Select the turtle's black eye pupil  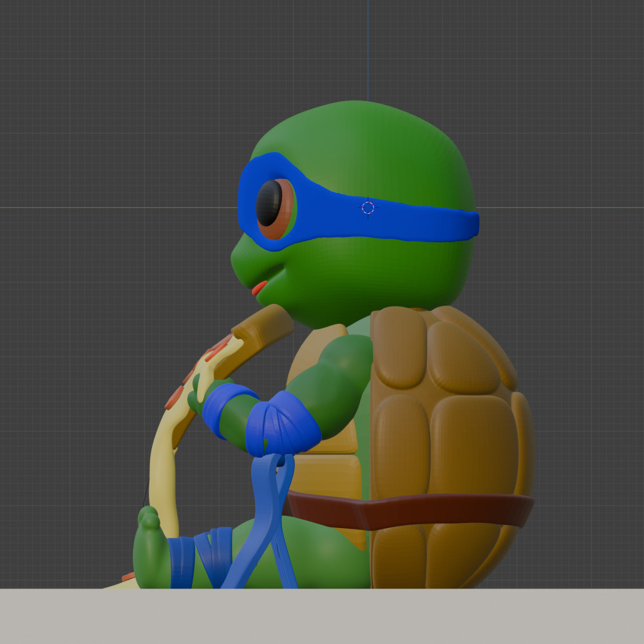click(x=269, y=203)
